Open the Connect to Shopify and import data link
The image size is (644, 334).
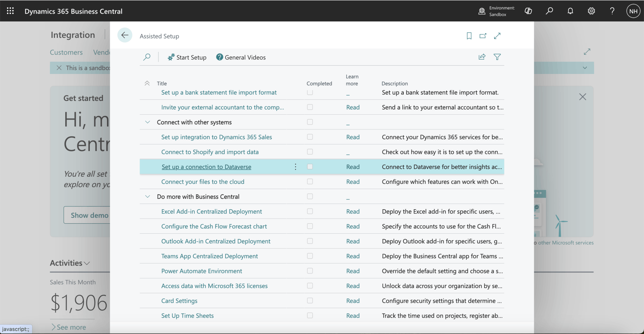tap(210, 152)
